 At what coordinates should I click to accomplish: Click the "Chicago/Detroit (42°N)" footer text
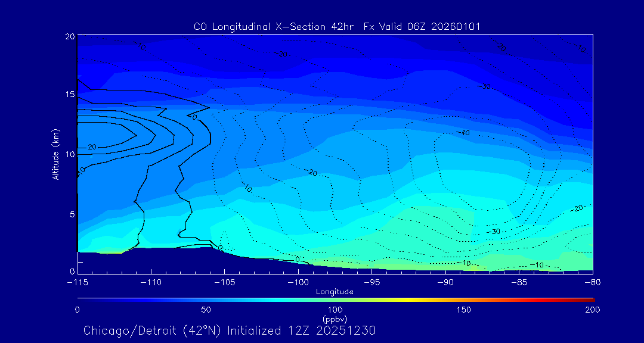(153, 330)
